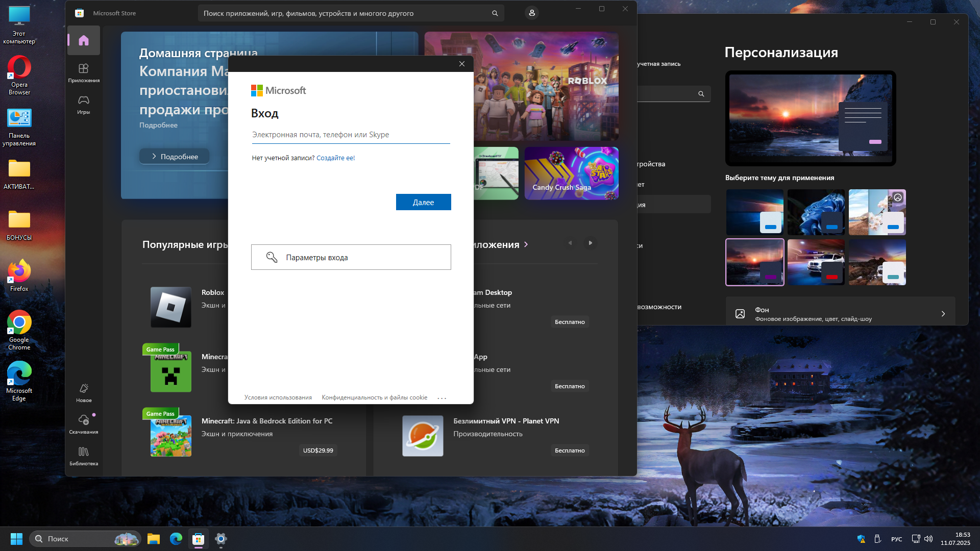Open the Candy Crush Saga tile

[x=571, y=173]
